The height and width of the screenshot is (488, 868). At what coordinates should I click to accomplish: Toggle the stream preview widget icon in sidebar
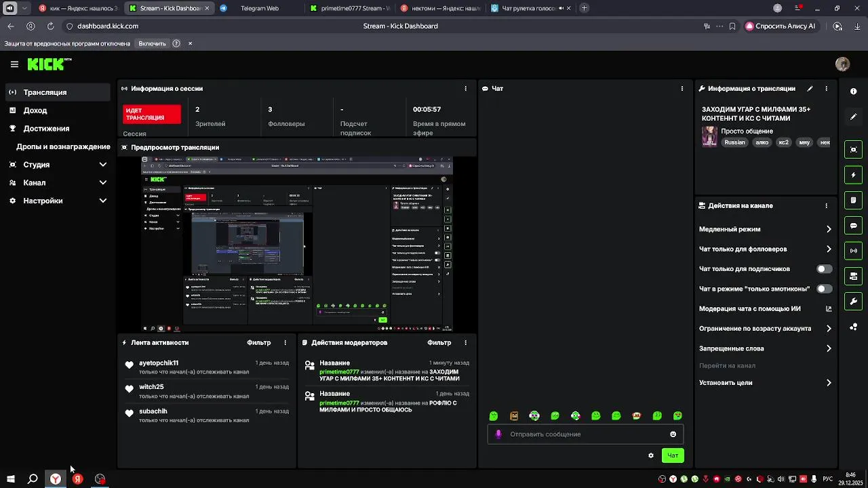click(x=854, y=150)
